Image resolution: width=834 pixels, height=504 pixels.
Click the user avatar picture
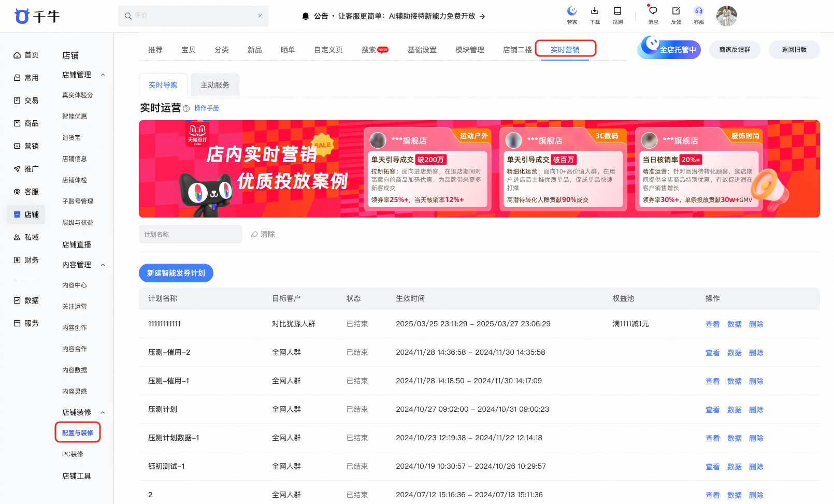coord(726,16)
